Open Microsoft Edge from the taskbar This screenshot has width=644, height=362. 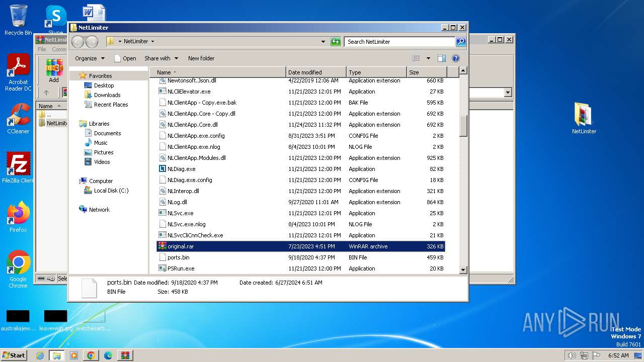pyautogui.click(x=108, y=355)
